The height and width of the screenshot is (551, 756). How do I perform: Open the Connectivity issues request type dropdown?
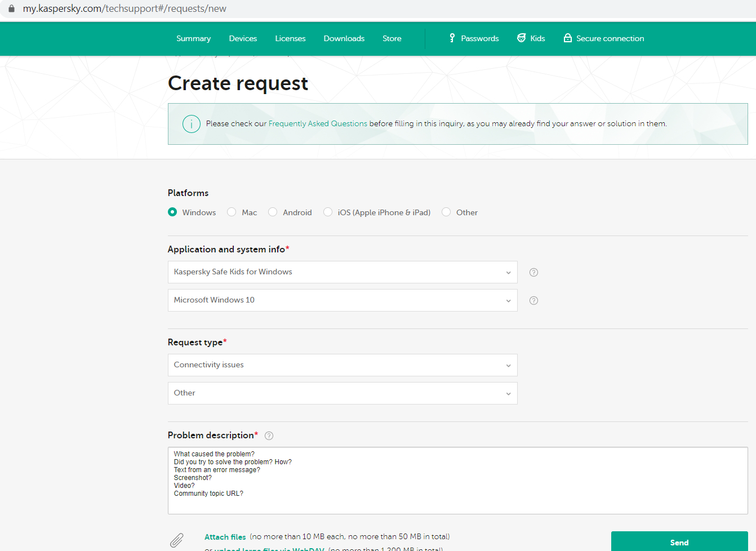pyautogui.click(x=343, y=365)
